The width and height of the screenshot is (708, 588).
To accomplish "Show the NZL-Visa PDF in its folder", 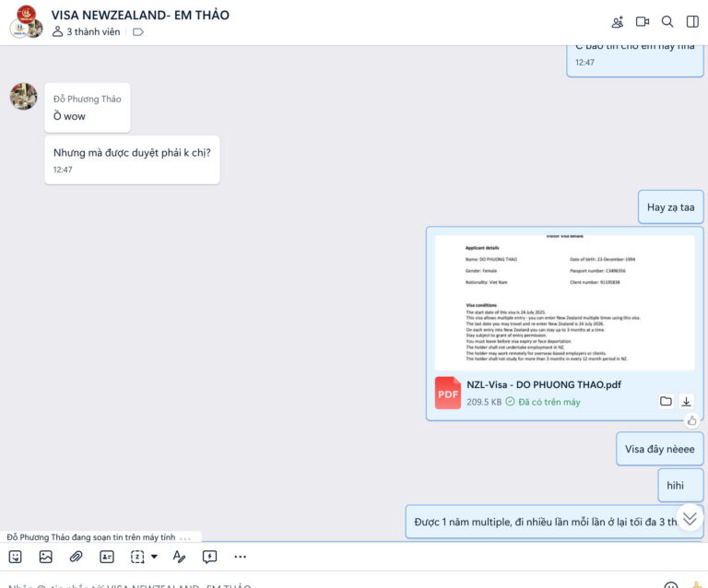I will click(x=666, y=401).
